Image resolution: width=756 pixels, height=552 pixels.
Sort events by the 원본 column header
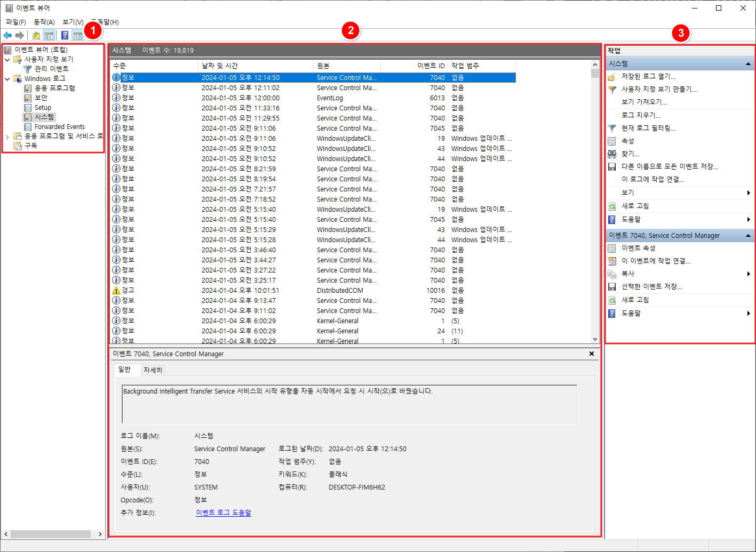(x=347, y=66)
